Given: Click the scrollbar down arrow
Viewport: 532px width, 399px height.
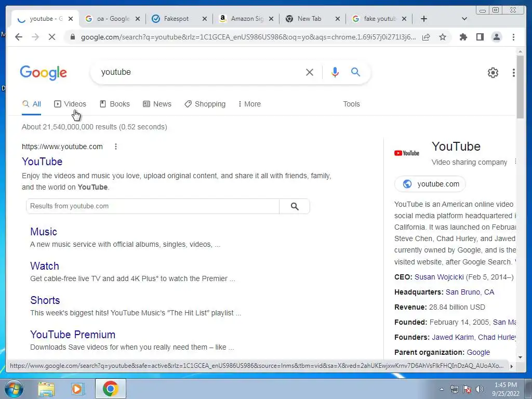Looking at the screenshot, I should (520, 357).
